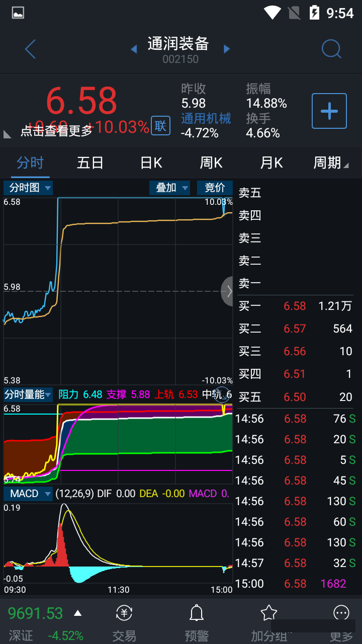This screenshot has width=362, height=644.
Task: Expand index bar up triangle
Action: click(x=77, y=613)
